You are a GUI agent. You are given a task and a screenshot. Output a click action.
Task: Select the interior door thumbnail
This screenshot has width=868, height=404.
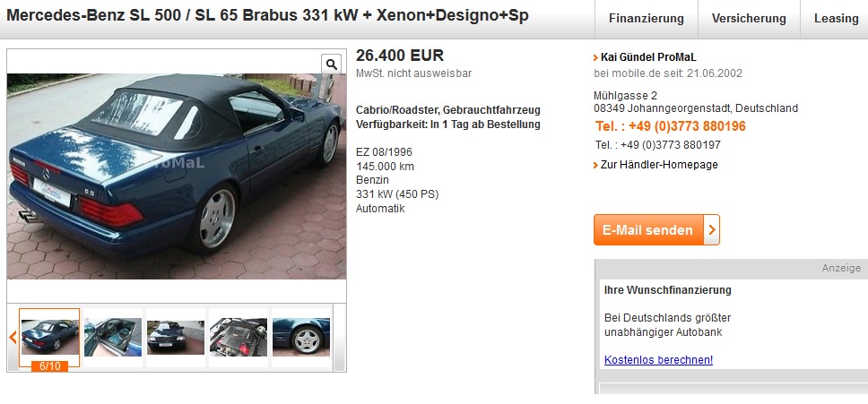(x=113, y=337)
